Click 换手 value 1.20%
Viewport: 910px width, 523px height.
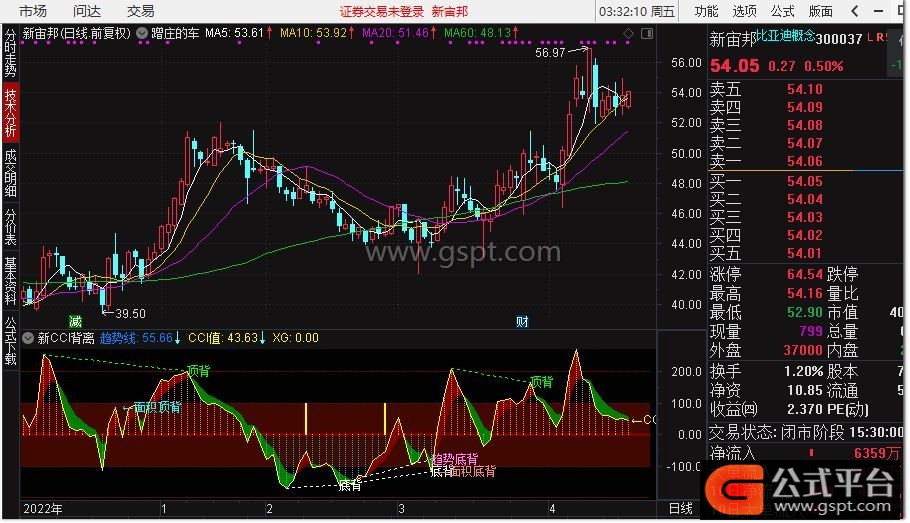click(804, 371)
